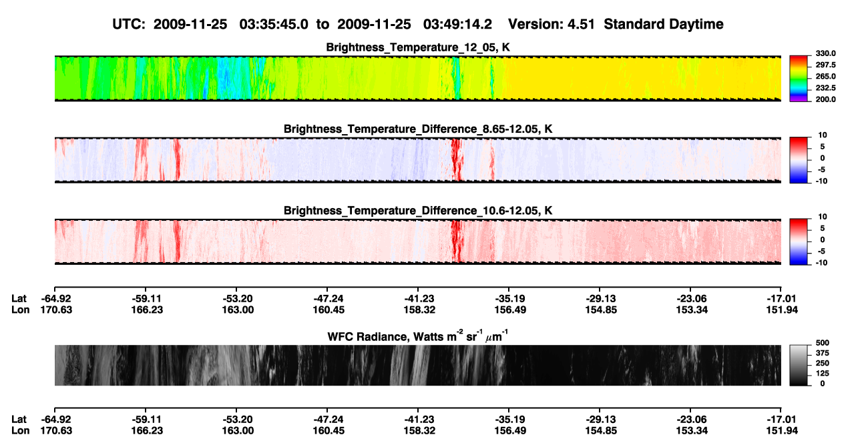This screenshot has width=868, height=445.
Task: Click the WFC Radiance panel title
Action: pyautogui.click(x=418, y=337)
